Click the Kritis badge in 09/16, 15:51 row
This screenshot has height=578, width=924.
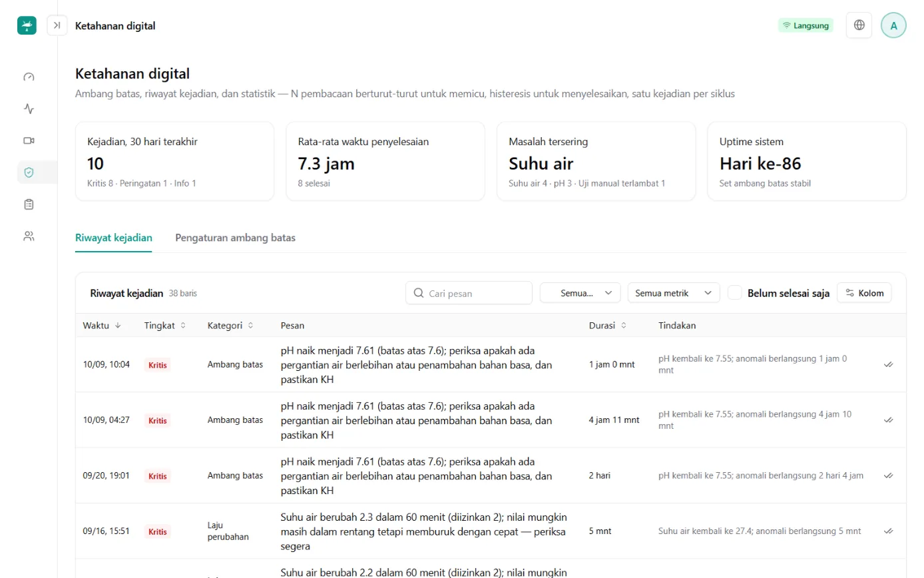(x=158, y=531)
